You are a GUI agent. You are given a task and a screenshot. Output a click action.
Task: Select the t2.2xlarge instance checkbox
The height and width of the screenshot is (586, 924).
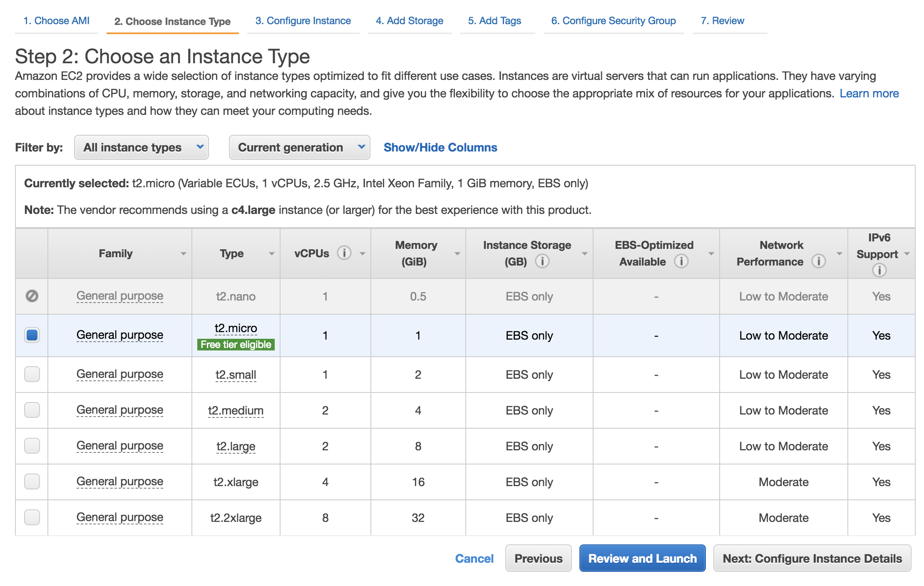point(32,517)
